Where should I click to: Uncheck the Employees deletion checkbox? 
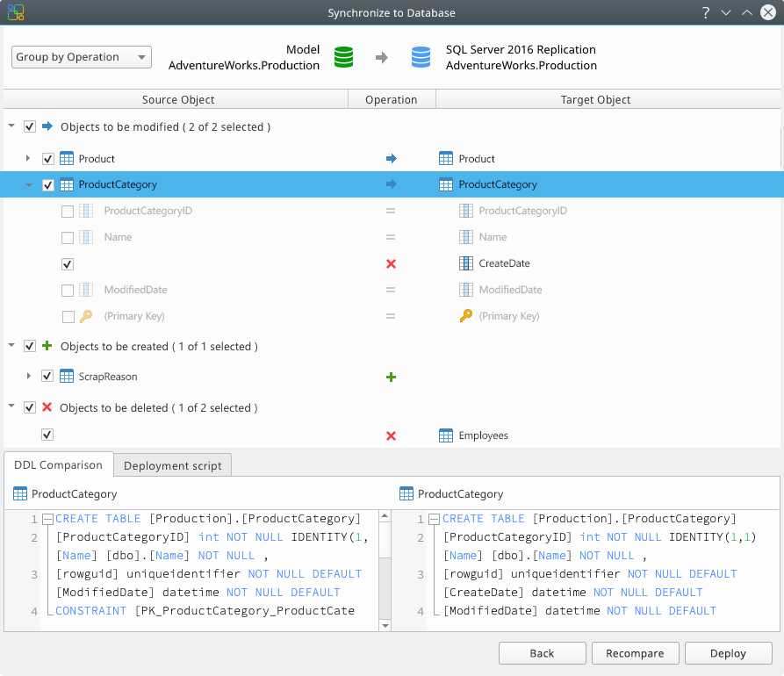(47, 435)
